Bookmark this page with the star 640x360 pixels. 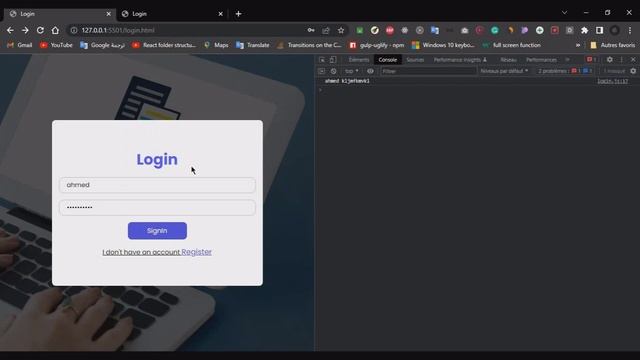click(341, 30)
